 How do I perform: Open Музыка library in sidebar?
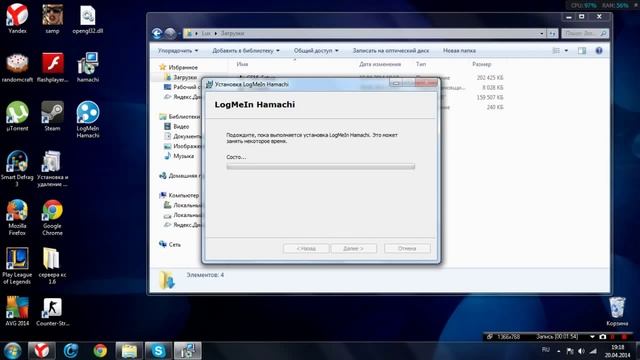pyautogui.click(x=179, y=156)
